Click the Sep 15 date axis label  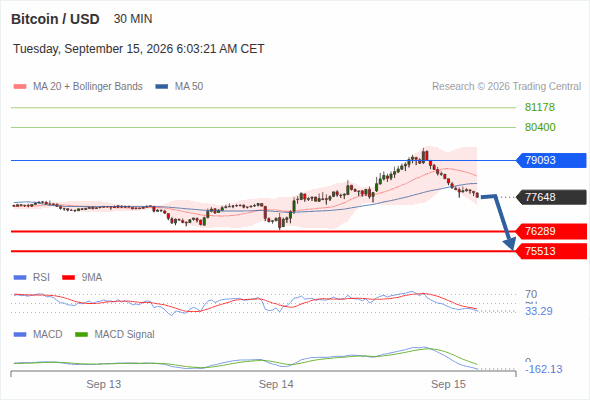(448, 384)
